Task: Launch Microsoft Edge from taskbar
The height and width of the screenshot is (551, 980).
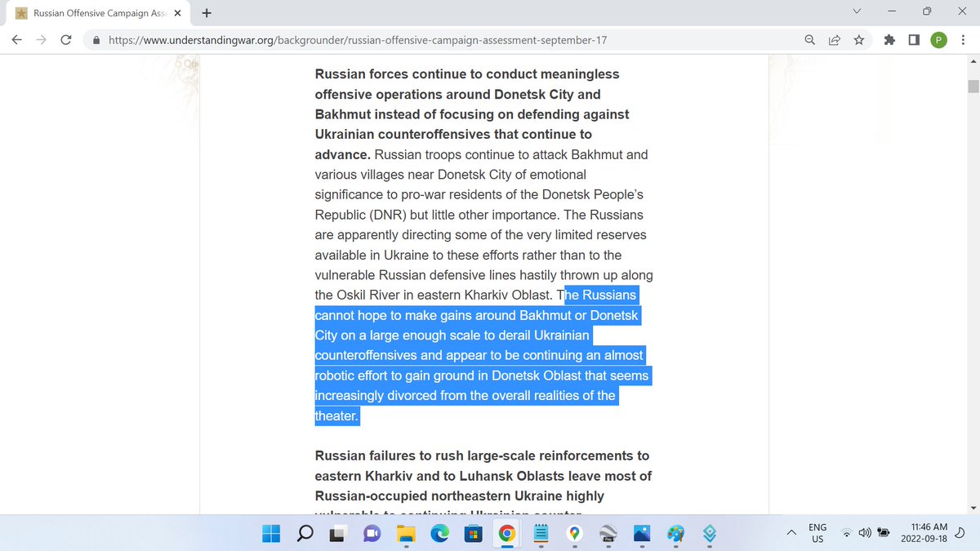Action: pyautogui.click(x=439, y=534)
